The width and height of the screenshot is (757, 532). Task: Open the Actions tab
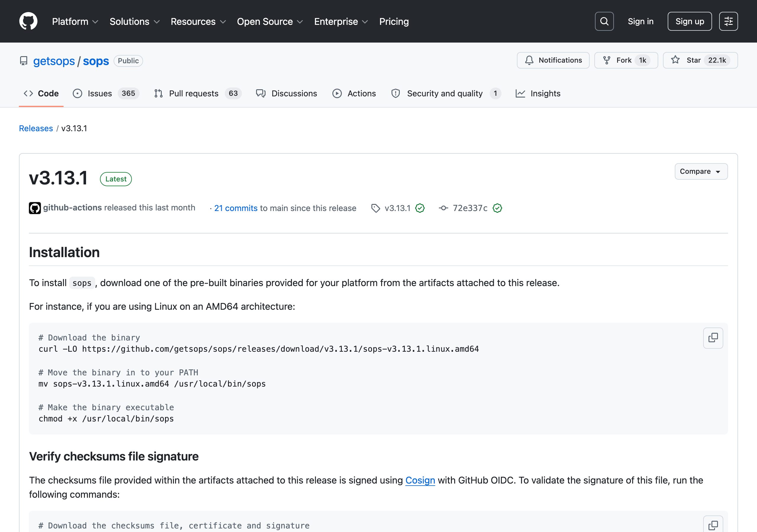tap(354, 94)
